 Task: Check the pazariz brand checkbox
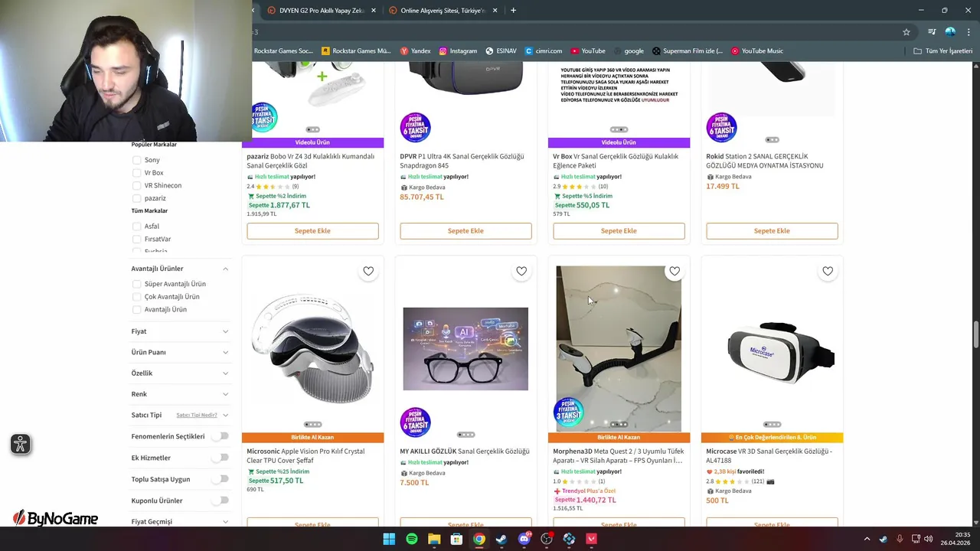[136, 198]
